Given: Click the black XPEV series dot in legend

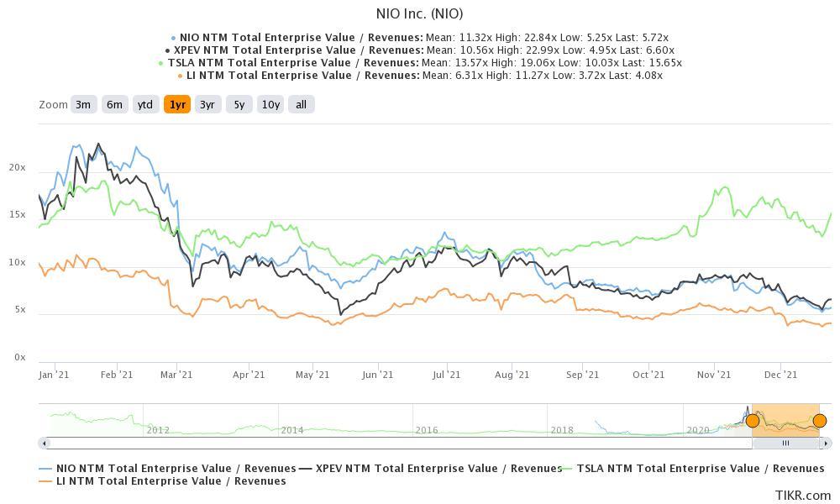Looking at the screenshot, I should (x=166, y=50).
